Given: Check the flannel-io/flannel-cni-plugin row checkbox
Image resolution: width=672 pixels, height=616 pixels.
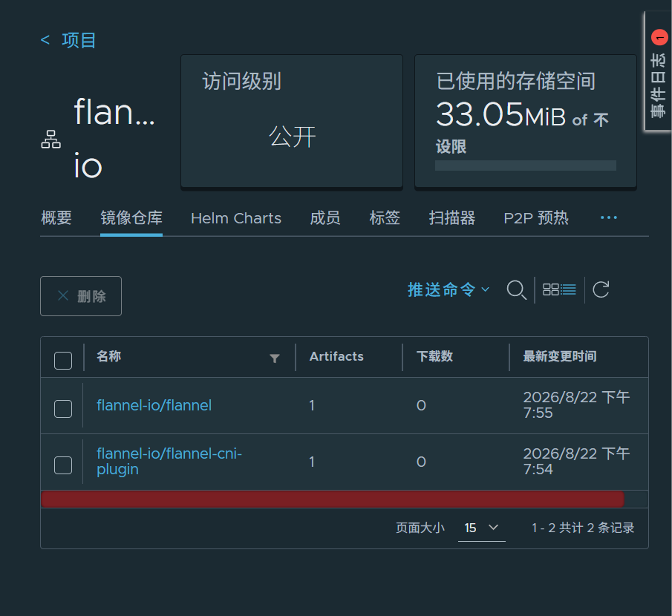Looking at the screenshot, I should [63, 465].
